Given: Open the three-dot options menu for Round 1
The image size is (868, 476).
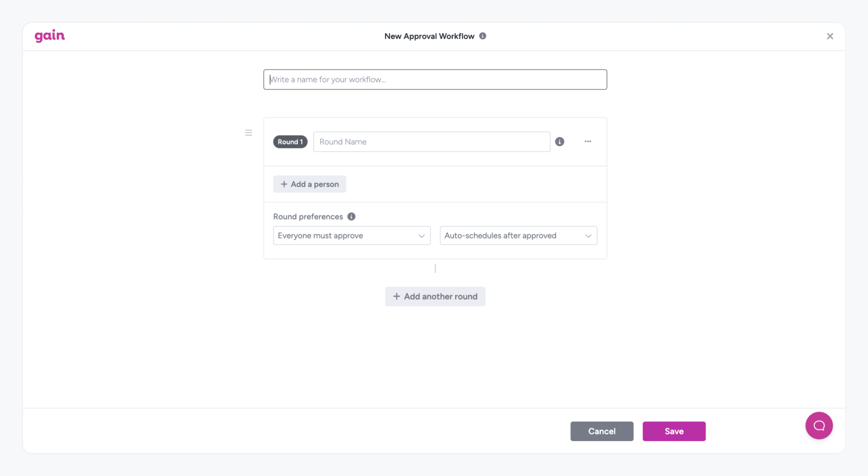Looking at the screenshot, I should pyautogui.click(x=588, y=142).
